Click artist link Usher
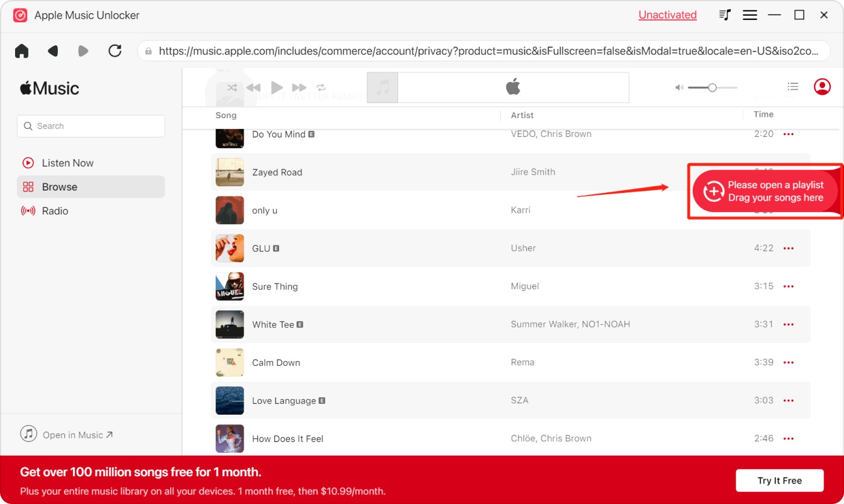This screenshot has height=504, width=844. 523,248
